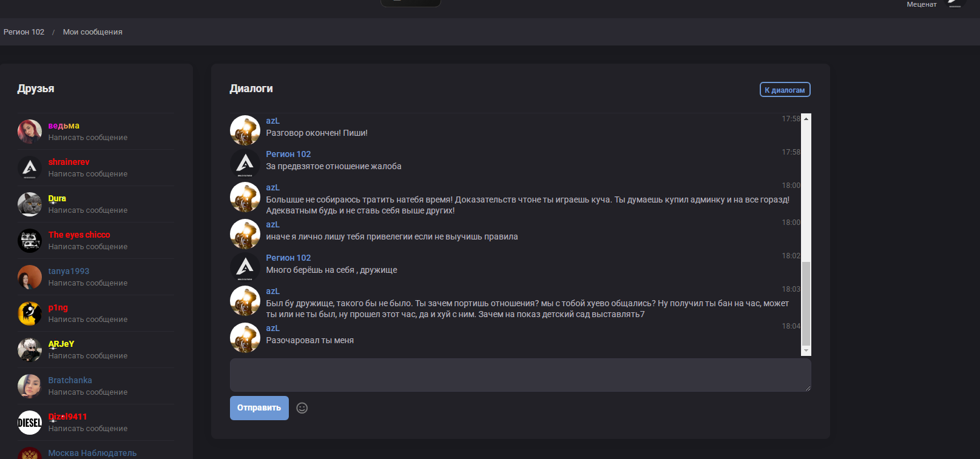Open the shrainerev profile name link
The image size is (980, 459).
point(69,162)
